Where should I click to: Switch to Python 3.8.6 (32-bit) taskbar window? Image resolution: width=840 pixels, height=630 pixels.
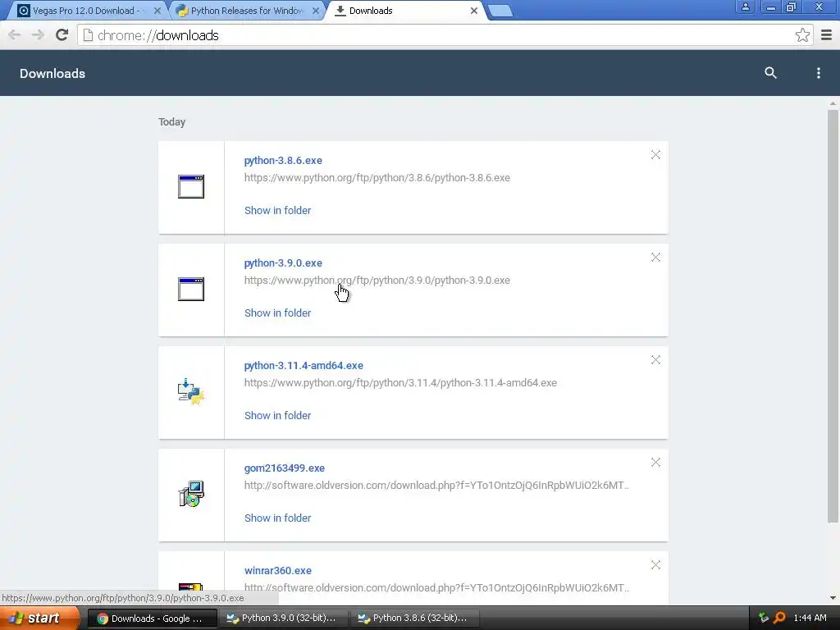[414, 619]
